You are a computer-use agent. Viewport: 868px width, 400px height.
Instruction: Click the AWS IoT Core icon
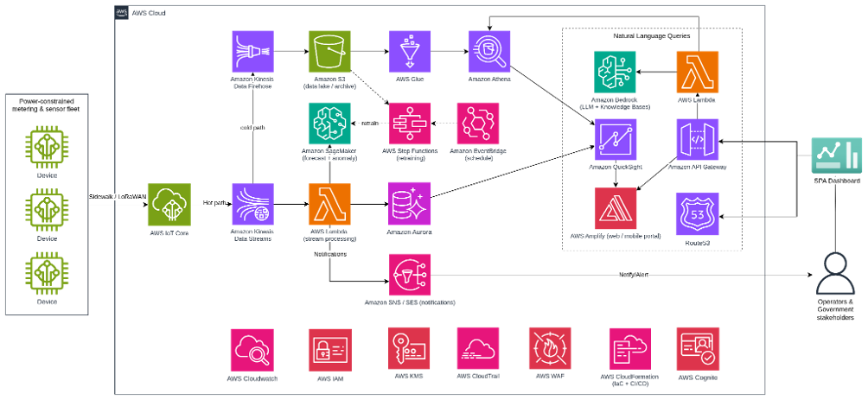[169, 205]
